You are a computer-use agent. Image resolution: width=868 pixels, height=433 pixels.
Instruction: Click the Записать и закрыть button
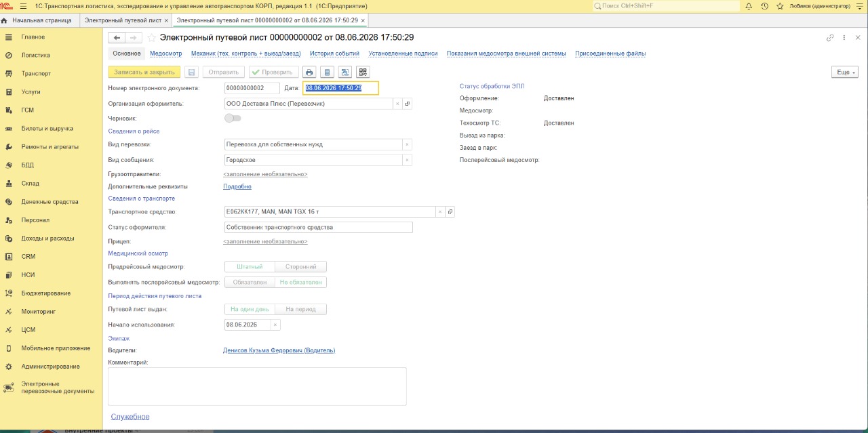[144, 72]
